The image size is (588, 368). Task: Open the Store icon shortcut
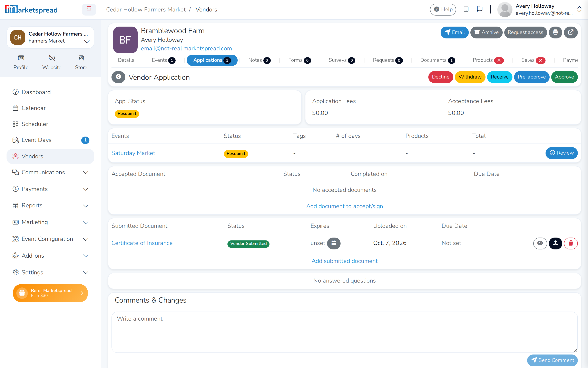coord(81,62)
